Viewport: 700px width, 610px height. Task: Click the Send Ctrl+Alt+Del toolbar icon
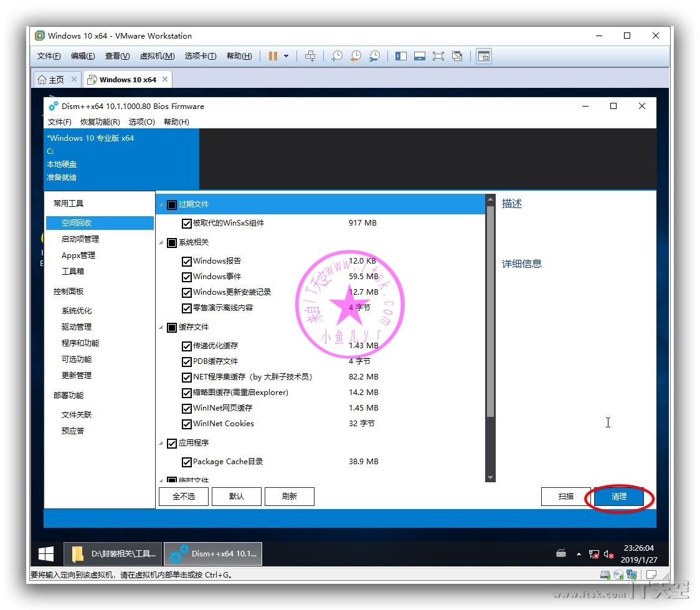(310, 56)
